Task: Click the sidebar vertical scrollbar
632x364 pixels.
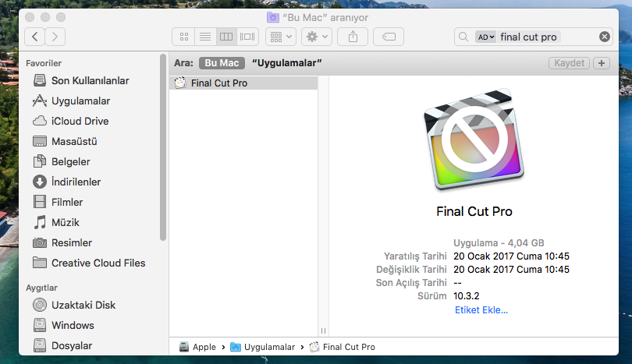Action: [163, 148]
